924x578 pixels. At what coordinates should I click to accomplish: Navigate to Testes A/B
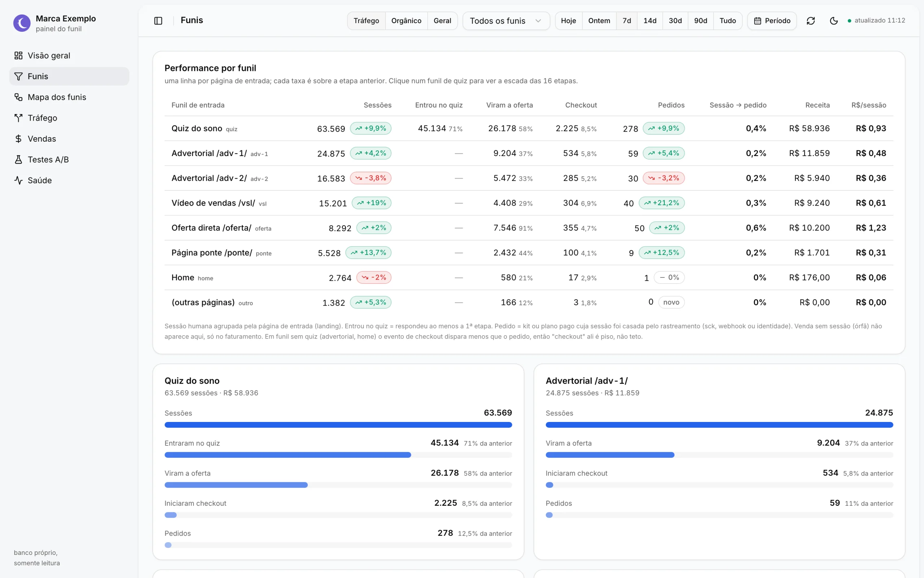[x=69, y=159]
